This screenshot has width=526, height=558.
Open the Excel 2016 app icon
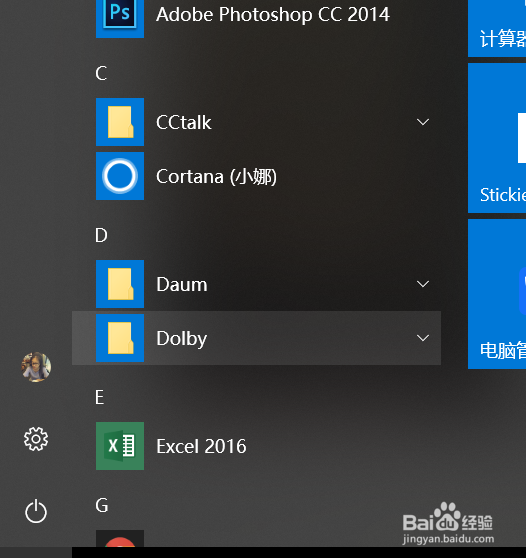pyautogui.click(x=120, y=446)
